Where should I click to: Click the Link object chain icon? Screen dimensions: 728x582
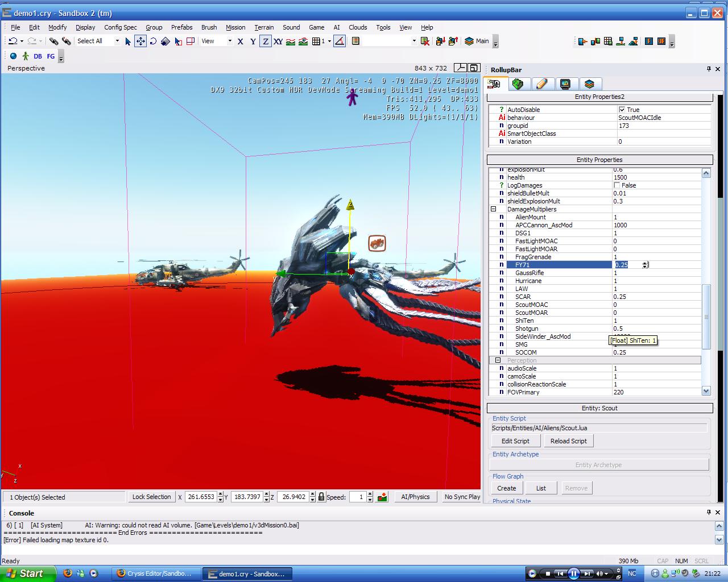coord(53,41)
